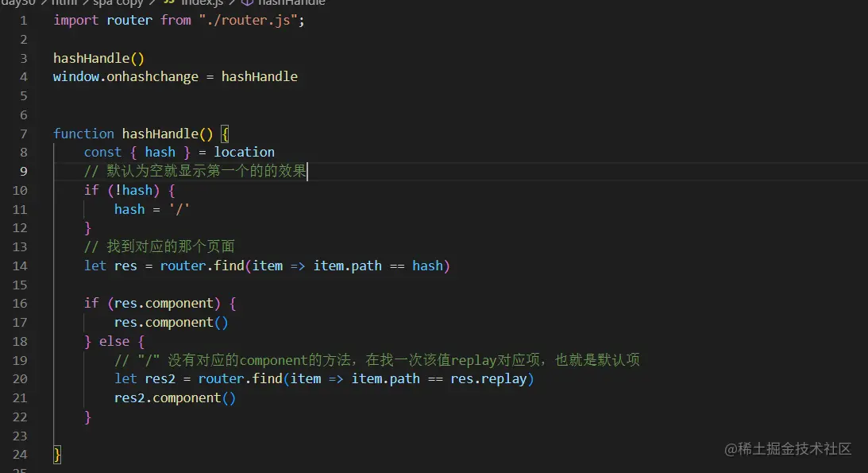Click the './router.js' import path string
This screenshot has width=868, height=473.
[x=253, y=20]
